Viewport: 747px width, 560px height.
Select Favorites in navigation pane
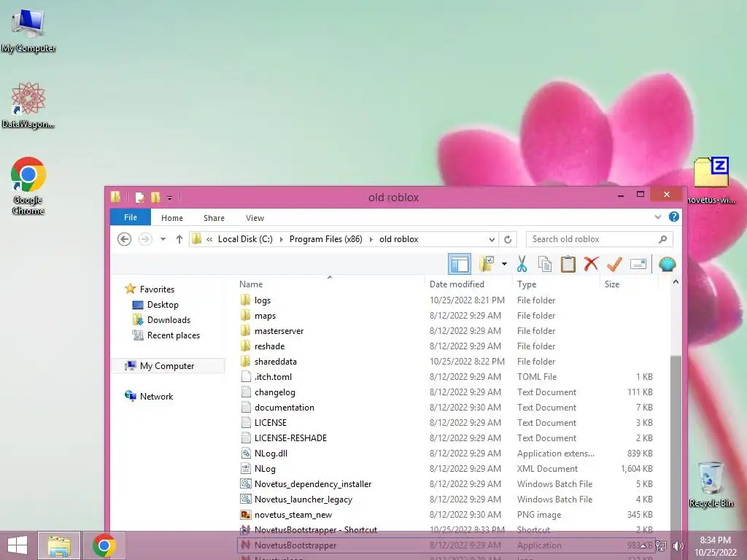(150, 289)
